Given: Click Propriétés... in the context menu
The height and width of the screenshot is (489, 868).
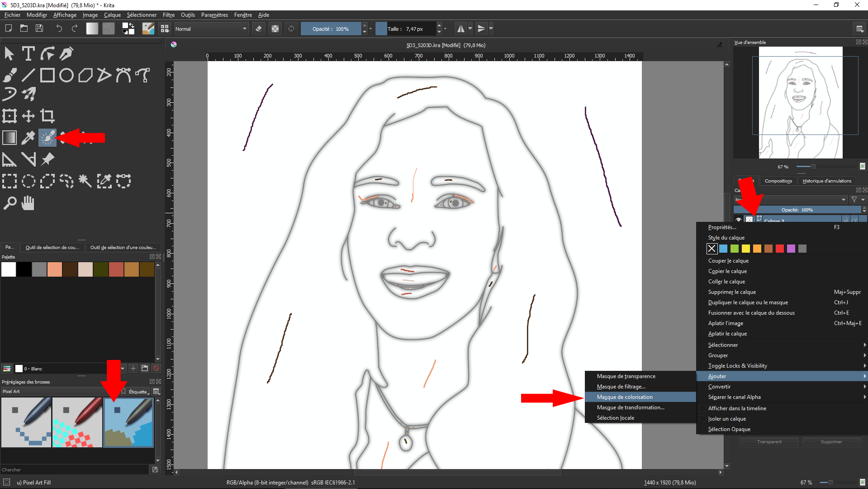Looking at the screenshot, I should coord(782,227).
